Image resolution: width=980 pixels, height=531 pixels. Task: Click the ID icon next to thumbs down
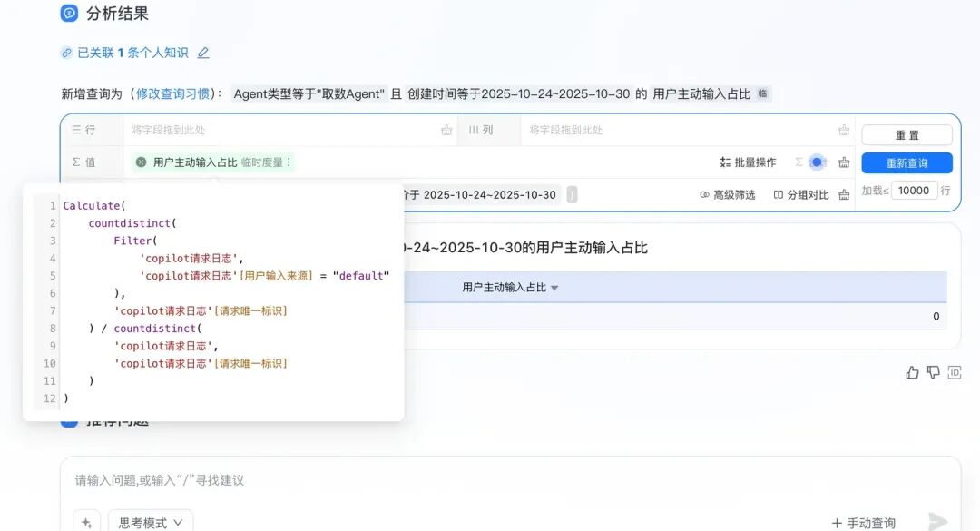955,373
